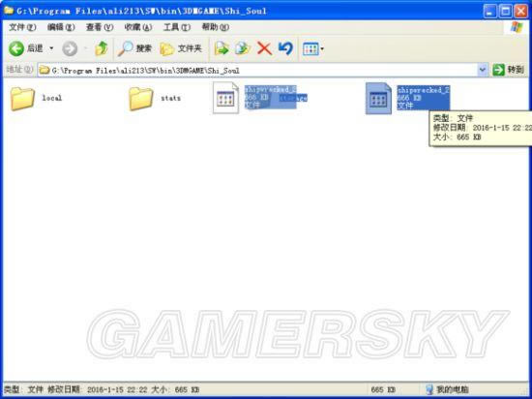Minimize the Explorer window
The height and width of the screenshot is (399, 532).
(x=489, y=12)
